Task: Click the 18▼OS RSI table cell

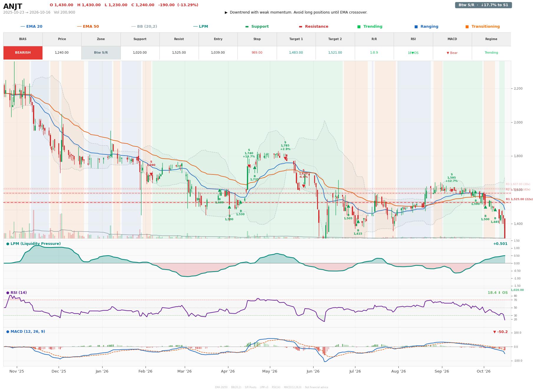Action: click(x=413, y=53)
